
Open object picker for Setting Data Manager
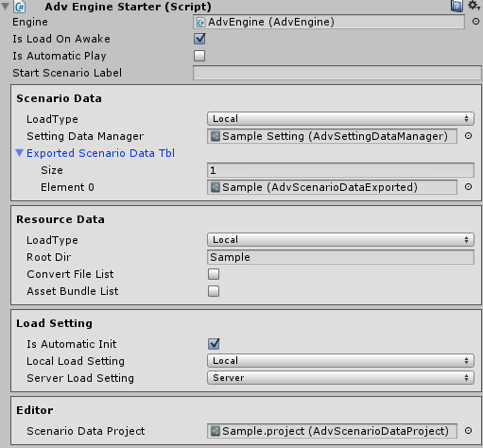pyautogui.click(x=469, y=136)
